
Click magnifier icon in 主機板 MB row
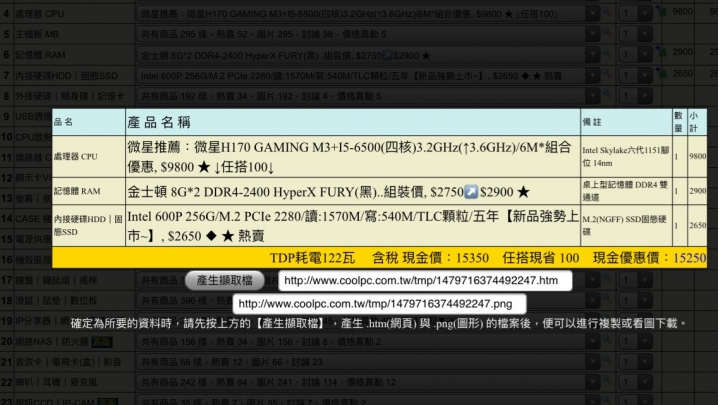pyautogui.click(x=607, y=32)
